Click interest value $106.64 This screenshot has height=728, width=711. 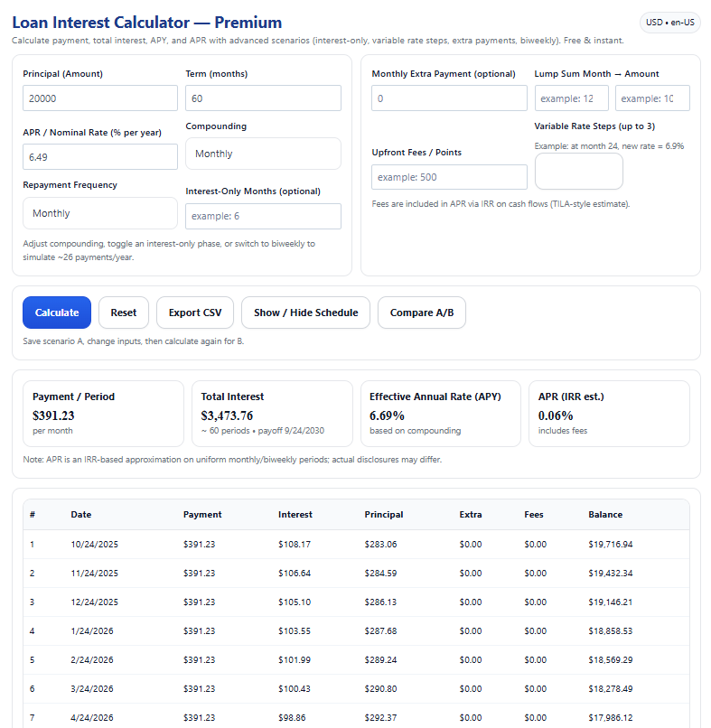295,573
